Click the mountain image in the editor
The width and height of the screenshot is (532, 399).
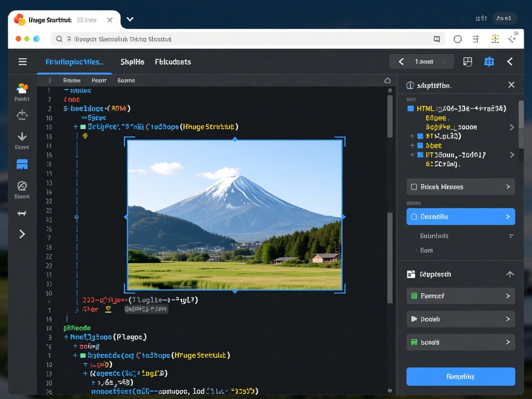(x=235, y=215)
